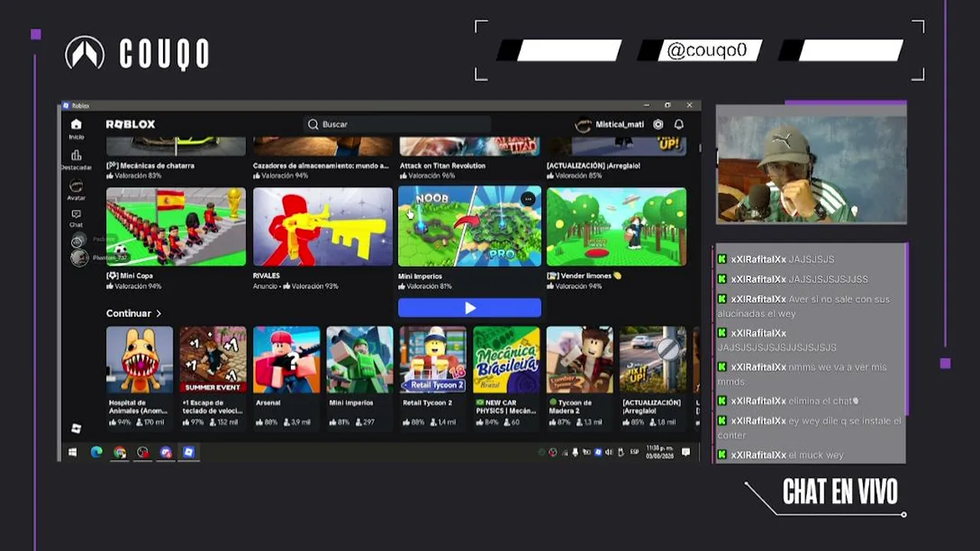980x551 pixels.
Task: Go to Inicio home icon in Roblox sidebar
Action: pos(76,125)
